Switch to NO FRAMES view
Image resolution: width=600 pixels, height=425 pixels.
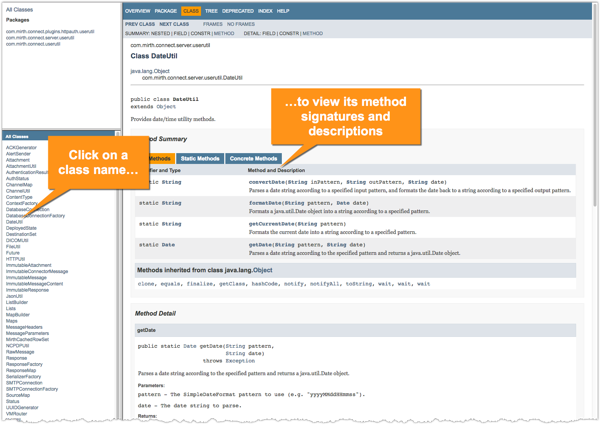241,22
